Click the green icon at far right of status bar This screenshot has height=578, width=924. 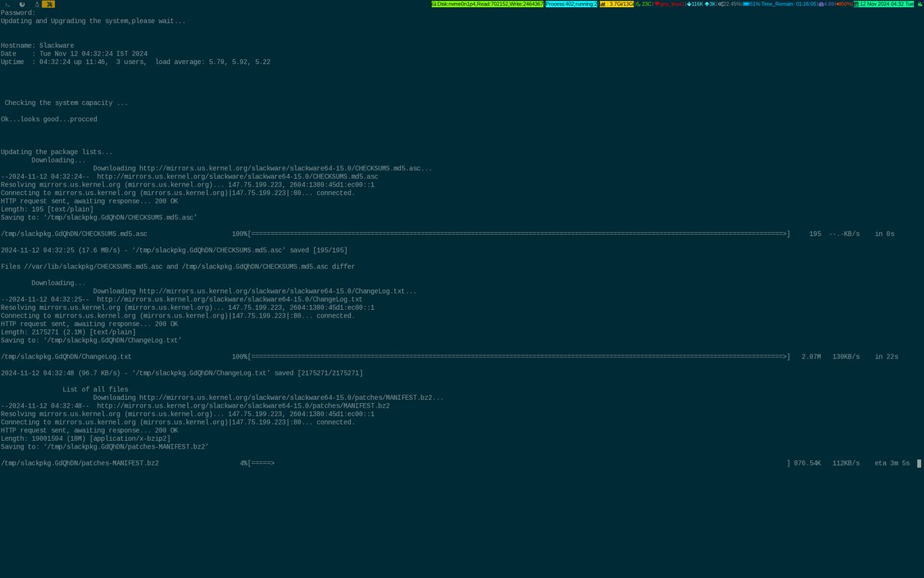click(x=919, y=4)
